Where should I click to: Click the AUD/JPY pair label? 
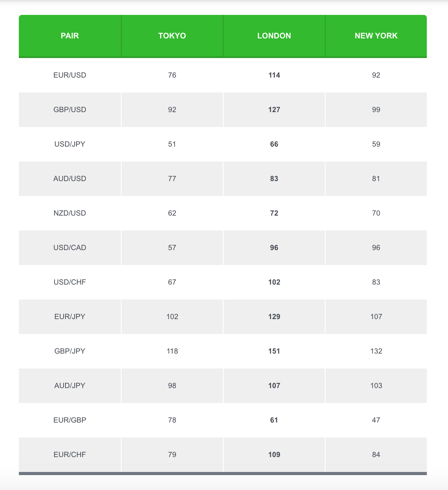70,386
